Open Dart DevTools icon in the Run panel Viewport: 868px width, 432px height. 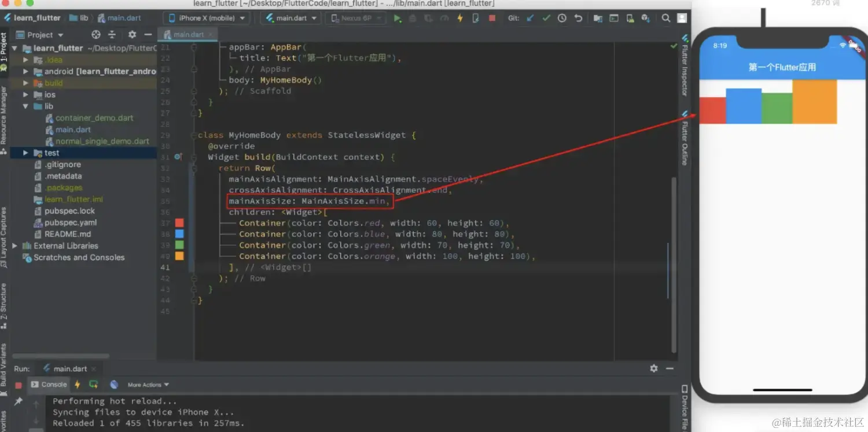click(114, 385)
